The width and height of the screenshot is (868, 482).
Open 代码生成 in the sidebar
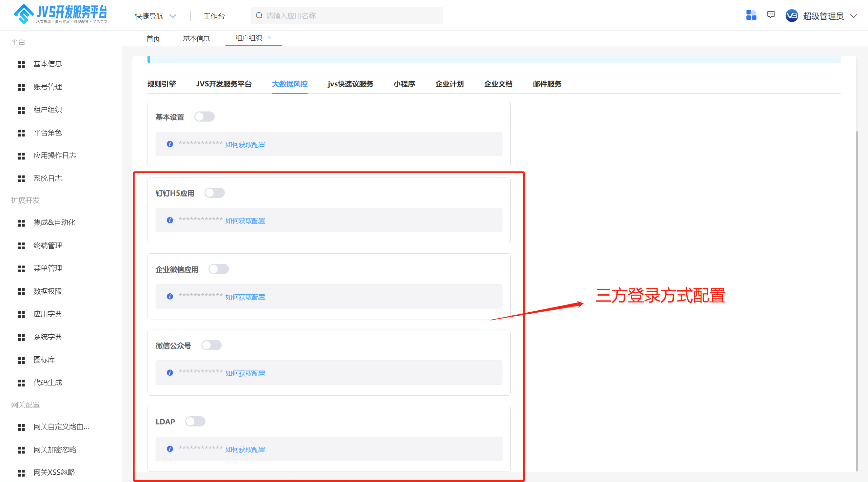click(47, 383)
